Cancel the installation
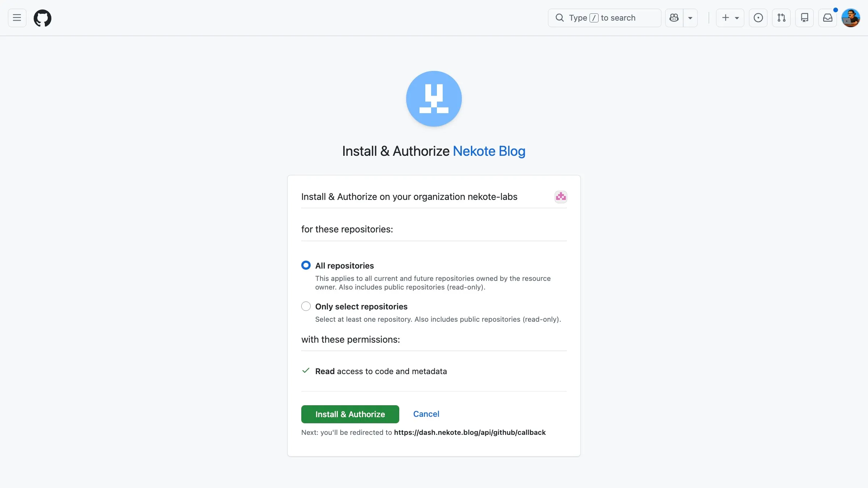Screen dimensions: 868x488 coord(426,414)
